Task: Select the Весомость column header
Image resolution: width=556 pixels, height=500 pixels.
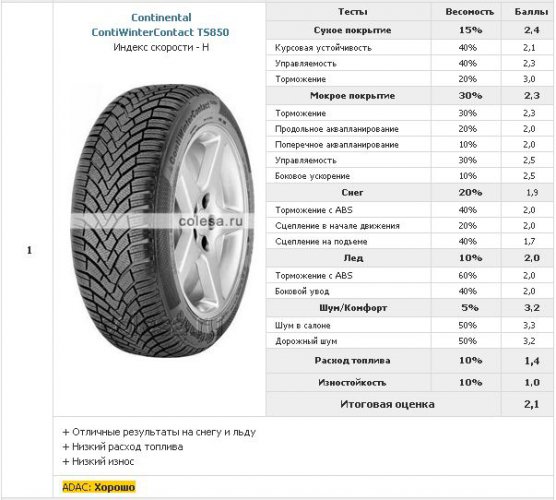Action: pyautogui.click(x=469, y=12)
